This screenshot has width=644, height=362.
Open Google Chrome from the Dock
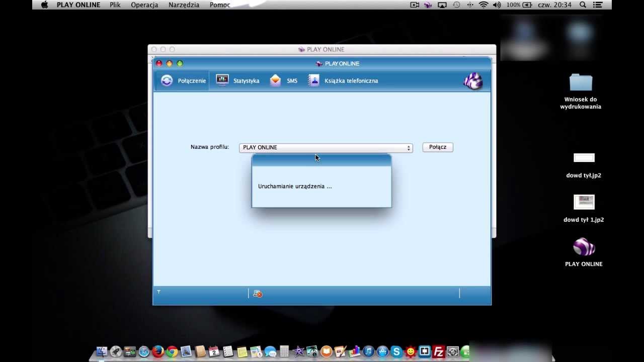tap(172, 351)
